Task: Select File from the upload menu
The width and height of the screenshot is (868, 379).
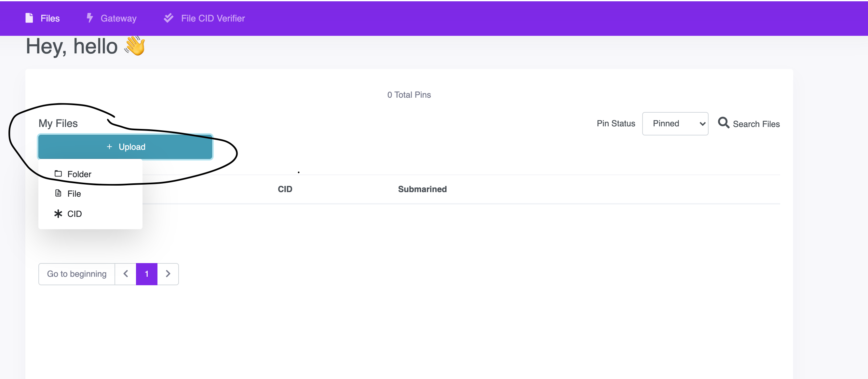Action: (x=74, y=193)
